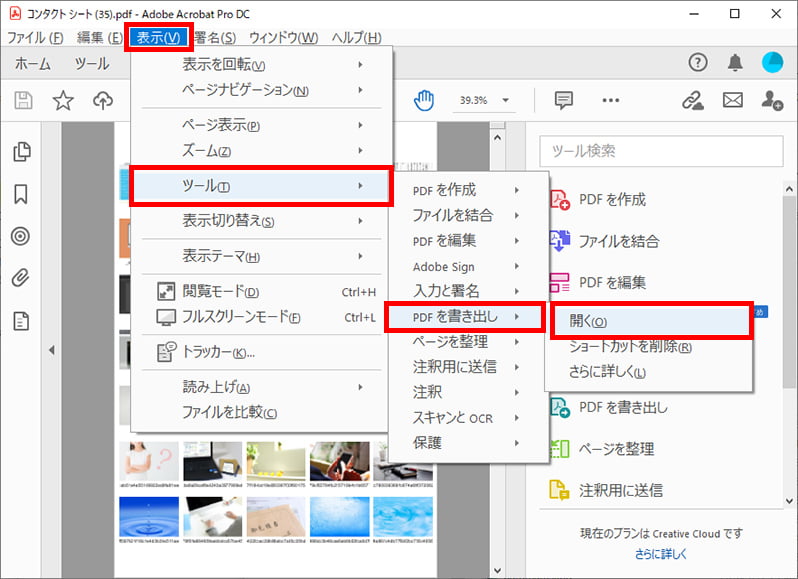Open the zoom percentage dropdown
This screenshot has height=579, width=798.
point(506,100)
